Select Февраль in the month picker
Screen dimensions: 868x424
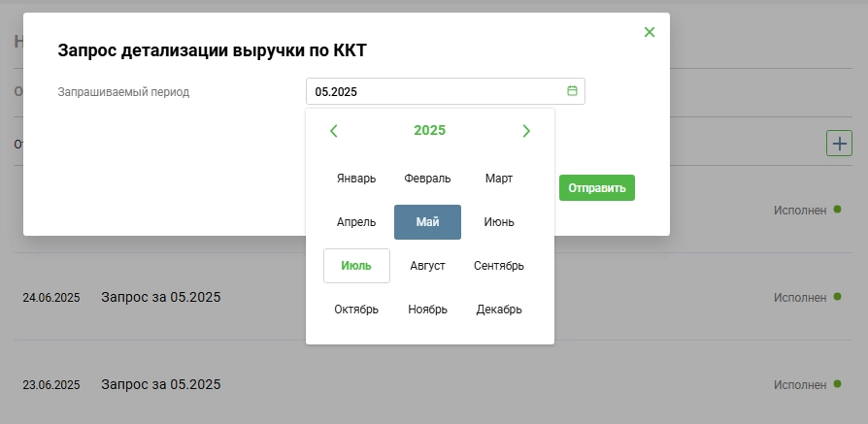427,179
